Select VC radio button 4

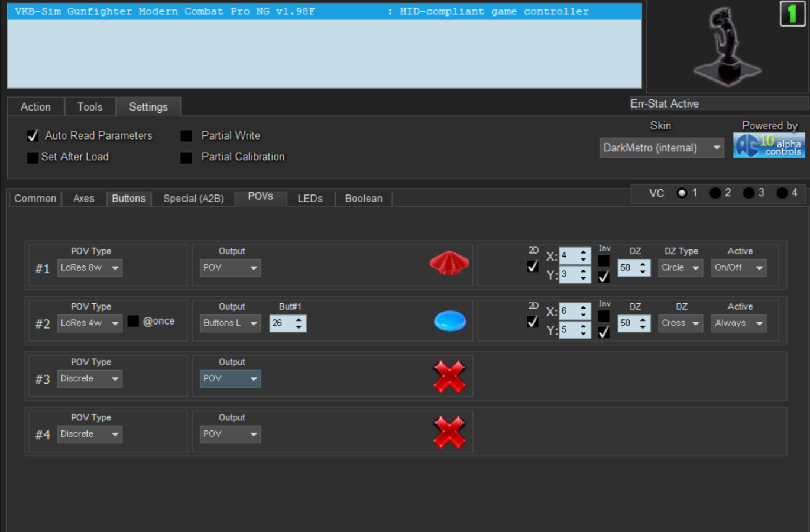click(x=782, y=193)
